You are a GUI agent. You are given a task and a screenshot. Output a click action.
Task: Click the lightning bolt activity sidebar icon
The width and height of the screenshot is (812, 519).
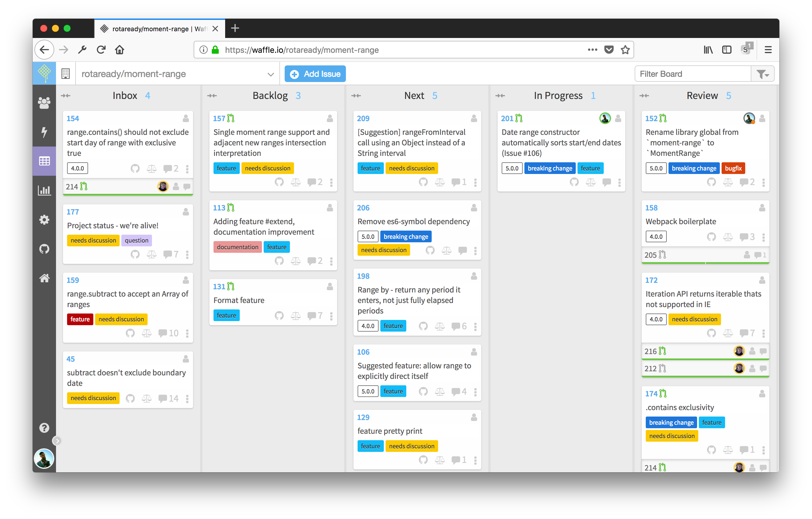(x=44, y=132)
